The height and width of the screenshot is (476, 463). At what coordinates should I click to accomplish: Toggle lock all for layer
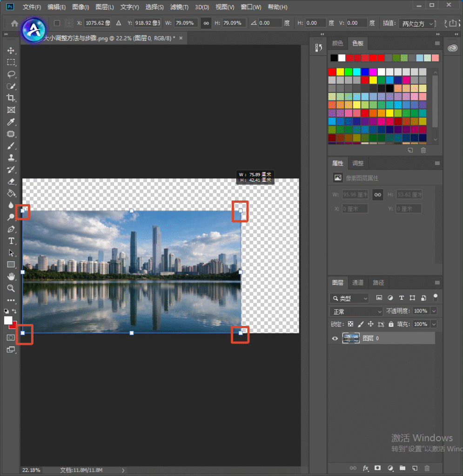pyautogui.click(x=391, y=324)
